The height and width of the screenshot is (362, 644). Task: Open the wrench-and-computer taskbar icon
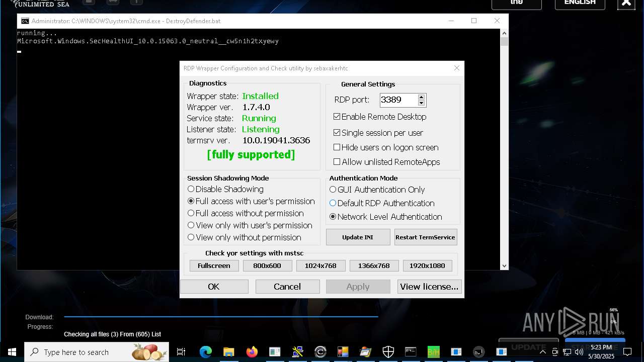coord(297,352)
